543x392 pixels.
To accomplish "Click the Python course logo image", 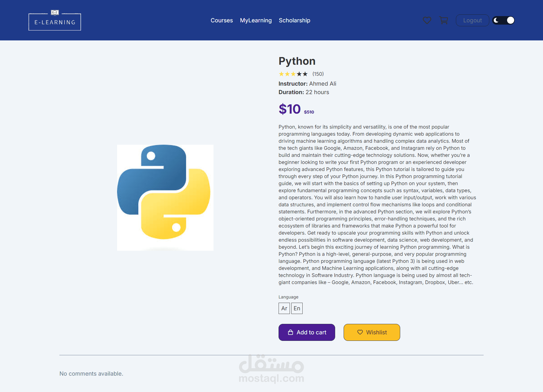I will coord(165,198).
